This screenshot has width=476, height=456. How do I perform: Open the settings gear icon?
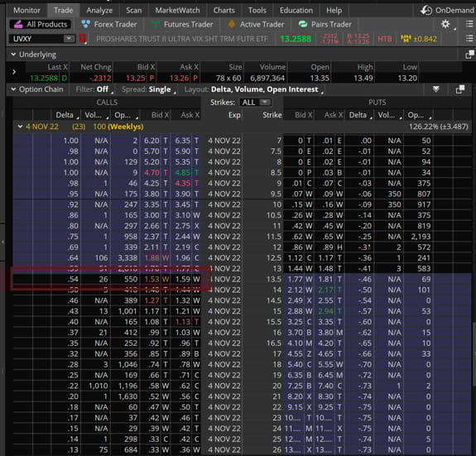(x=445, y=24)
